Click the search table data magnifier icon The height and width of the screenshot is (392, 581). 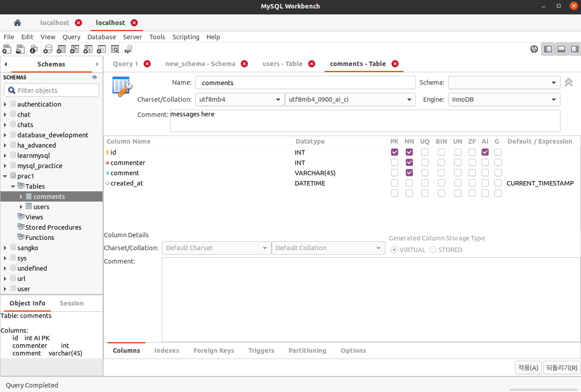tap(115, 49)
